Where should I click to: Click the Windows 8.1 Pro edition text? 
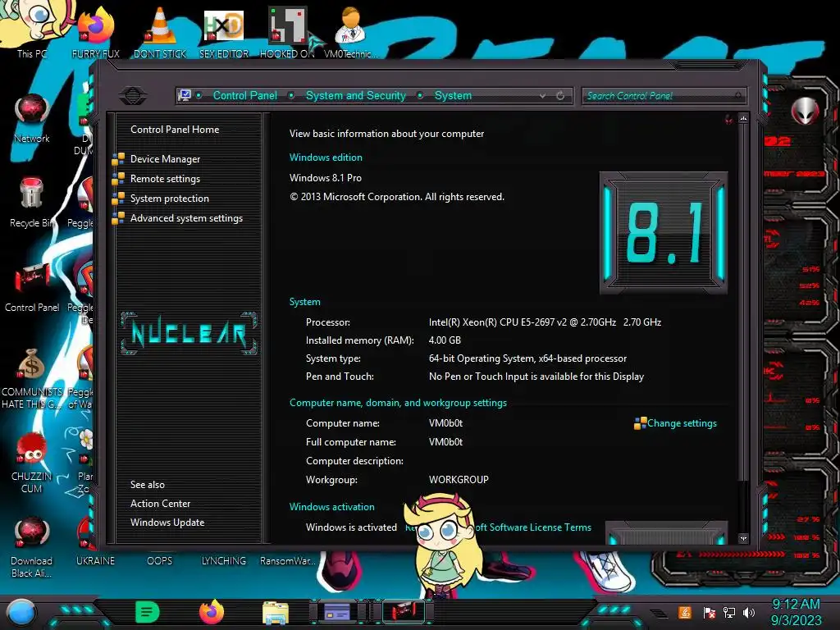tap(325, 178)
